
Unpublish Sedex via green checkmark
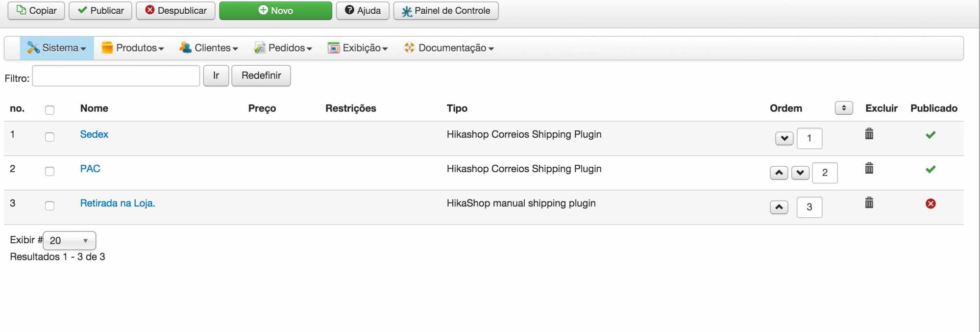pos(931,135)
